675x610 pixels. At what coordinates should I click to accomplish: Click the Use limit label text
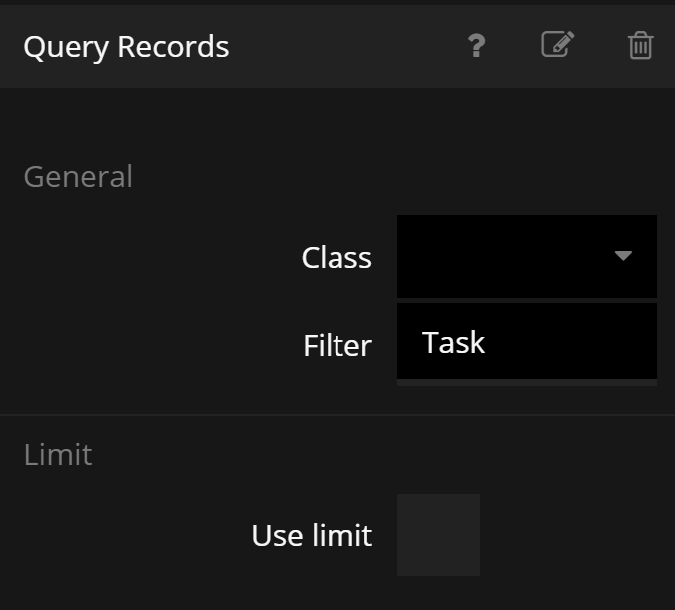pos(311,536)
